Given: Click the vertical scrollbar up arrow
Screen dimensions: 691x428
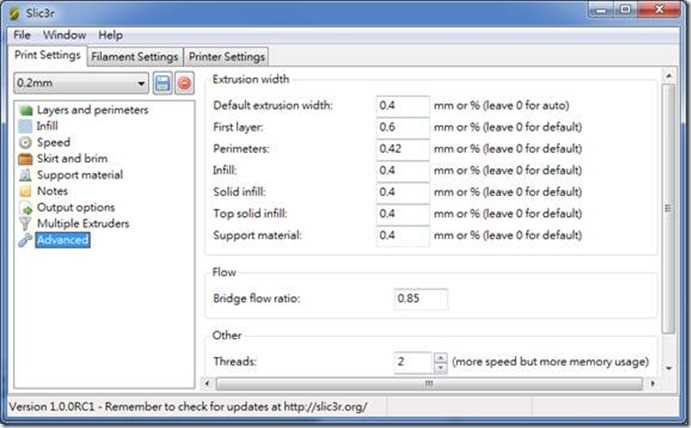Looking at the screenshot, I should pos(669,76).
